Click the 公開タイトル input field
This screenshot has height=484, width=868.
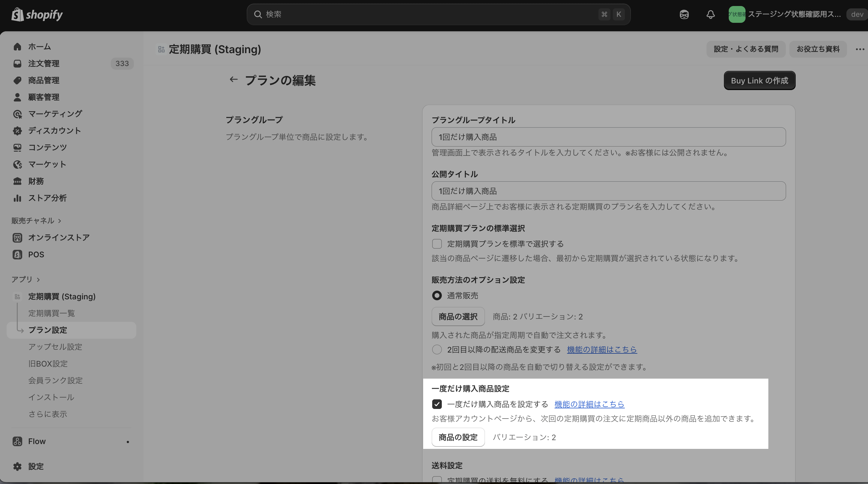608,191
